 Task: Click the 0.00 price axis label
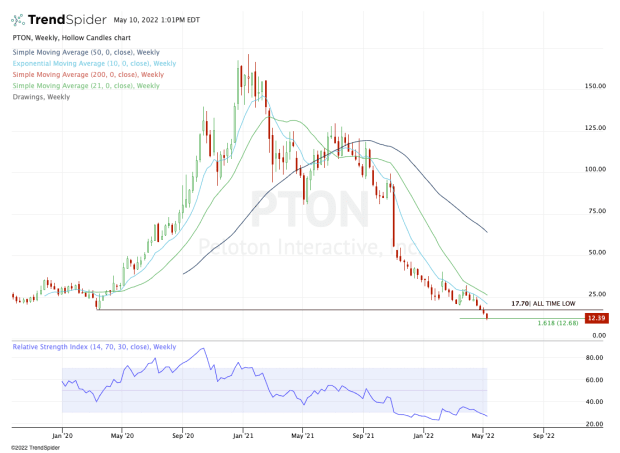[599, 336]
